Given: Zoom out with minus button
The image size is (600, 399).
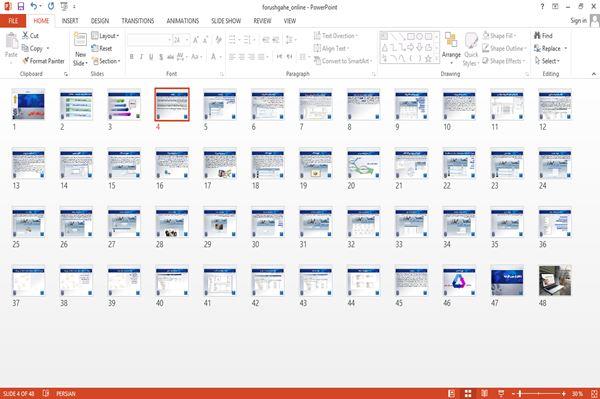Looking at the screenshot, I should click(514, 394).
